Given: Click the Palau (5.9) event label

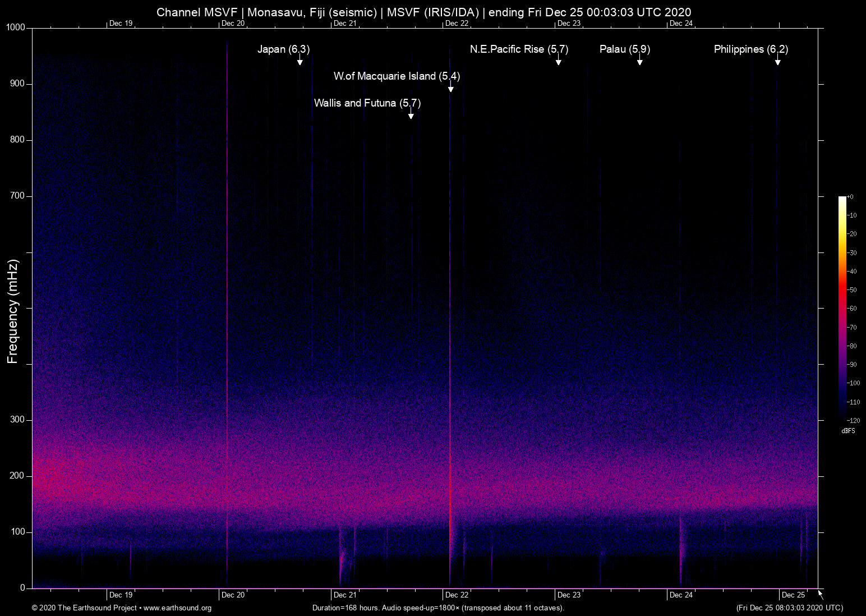Looking at the screenshot, I should (x=624, y=49).
